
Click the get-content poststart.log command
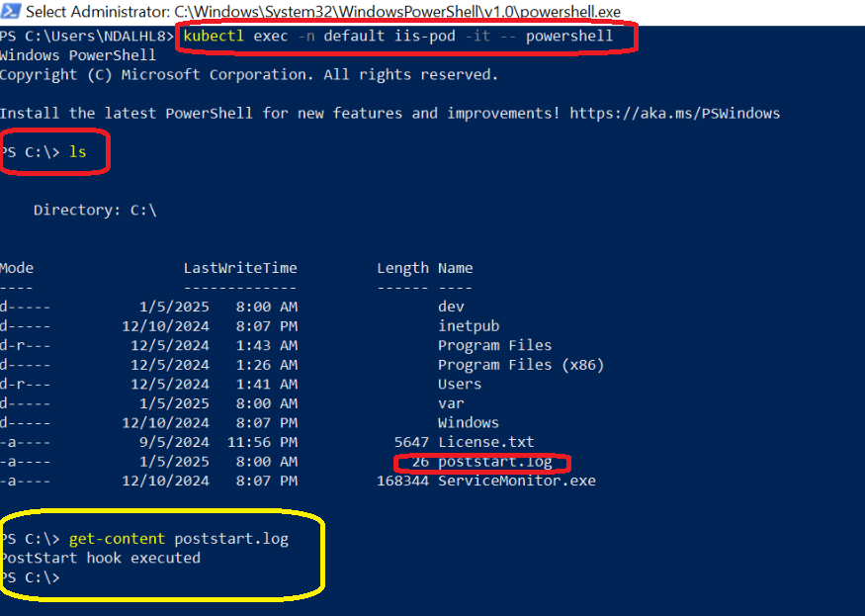point(179,539)
